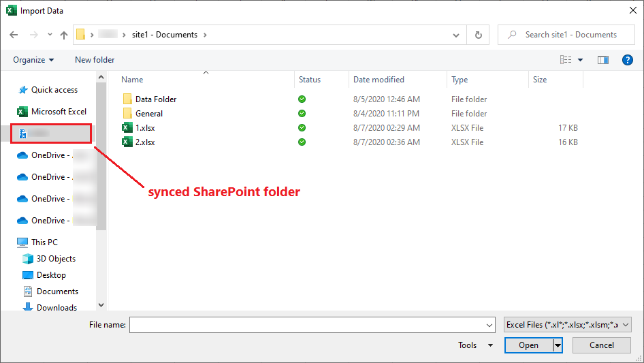Click the folder icon in address bar
The width and height of the screenshot is (644, 363).
click(81, 35)
